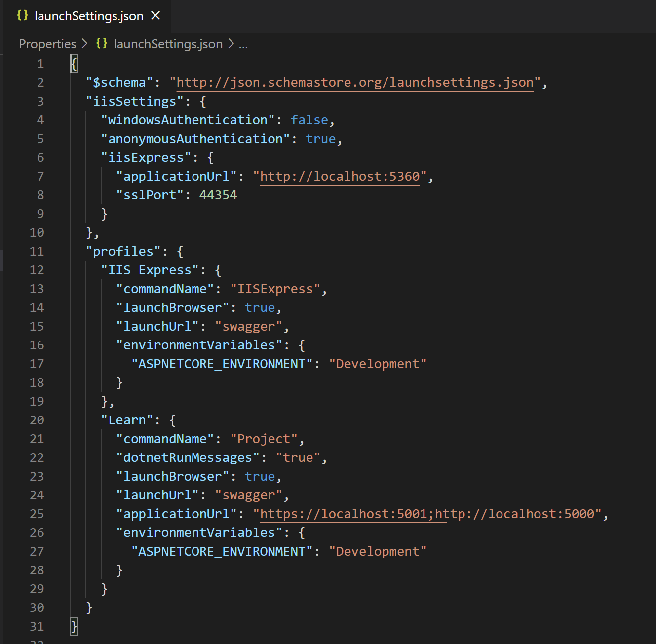The width and height of the screenshot is (656, 644).
Task: Click line number 20 beside the Learn profile
Action: pyautogui.click(x=37, y=420)
